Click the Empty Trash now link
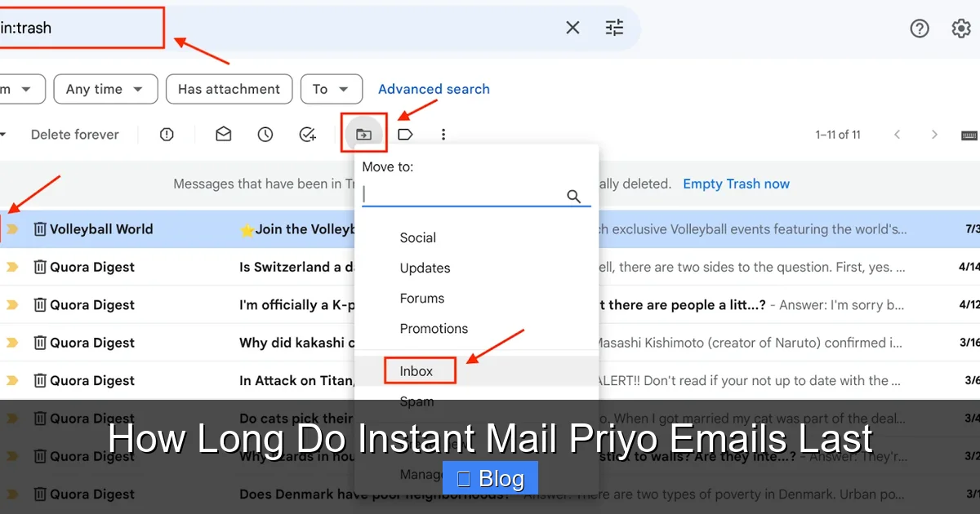Screen dimensions: 980x514 coord(736,184)
